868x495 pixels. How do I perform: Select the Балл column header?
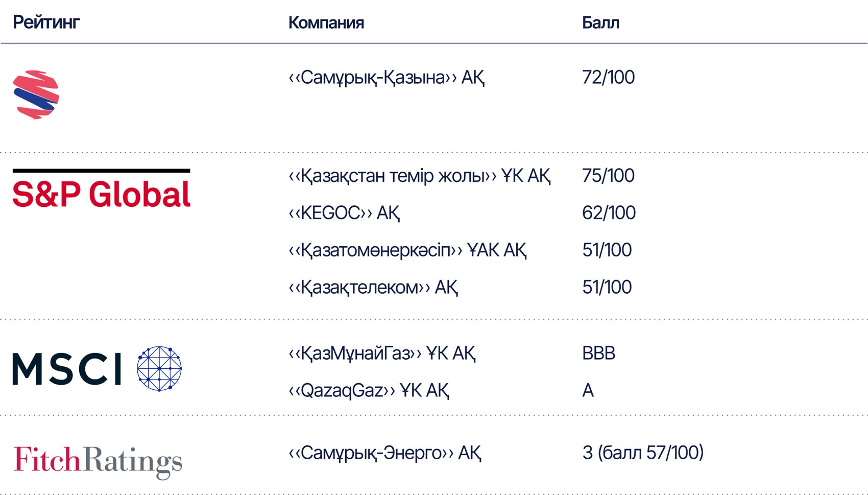coord(600,22)
